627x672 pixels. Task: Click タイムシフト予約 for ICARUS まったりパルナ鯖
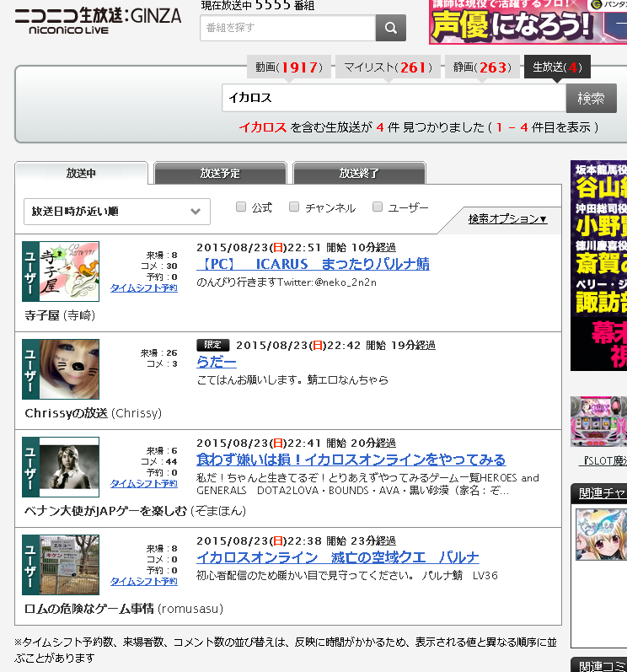coord(144,288)
